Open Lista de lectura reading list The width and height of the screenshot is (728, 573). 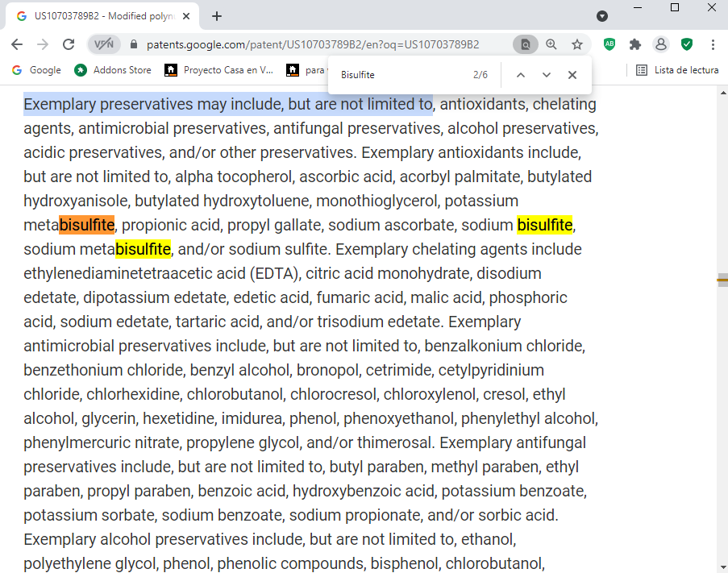tap(677, 70)
